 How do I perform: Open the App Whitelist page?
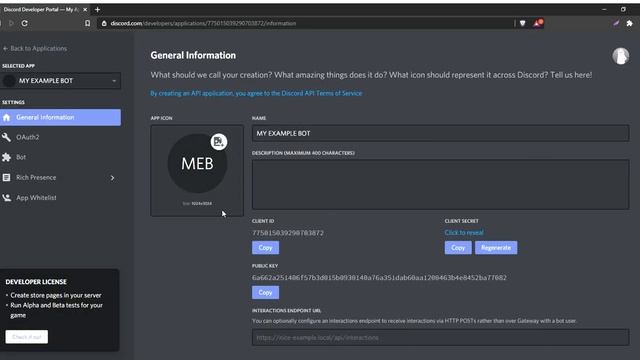tap(36, 198)
